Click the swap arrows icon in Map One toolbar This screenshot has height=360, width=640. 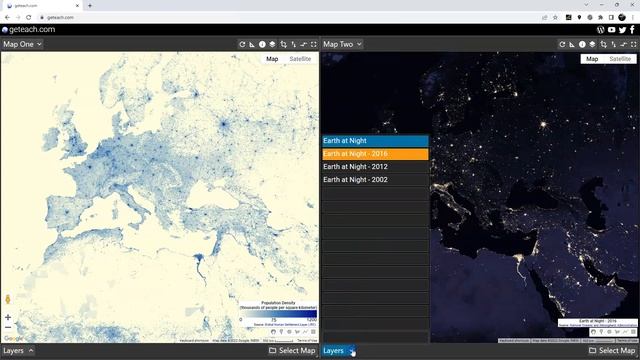click(x=293, y=44)
